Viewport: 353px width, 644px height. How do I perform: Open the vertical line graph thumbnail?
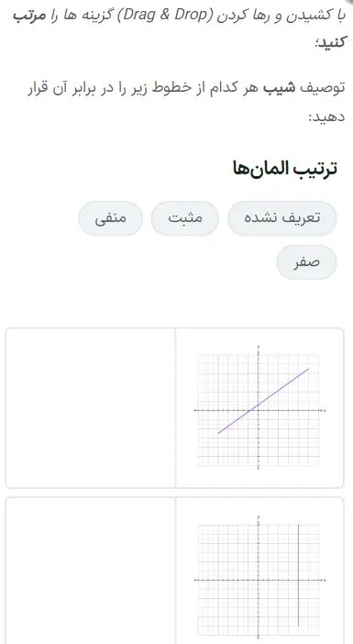click(259, 577)
